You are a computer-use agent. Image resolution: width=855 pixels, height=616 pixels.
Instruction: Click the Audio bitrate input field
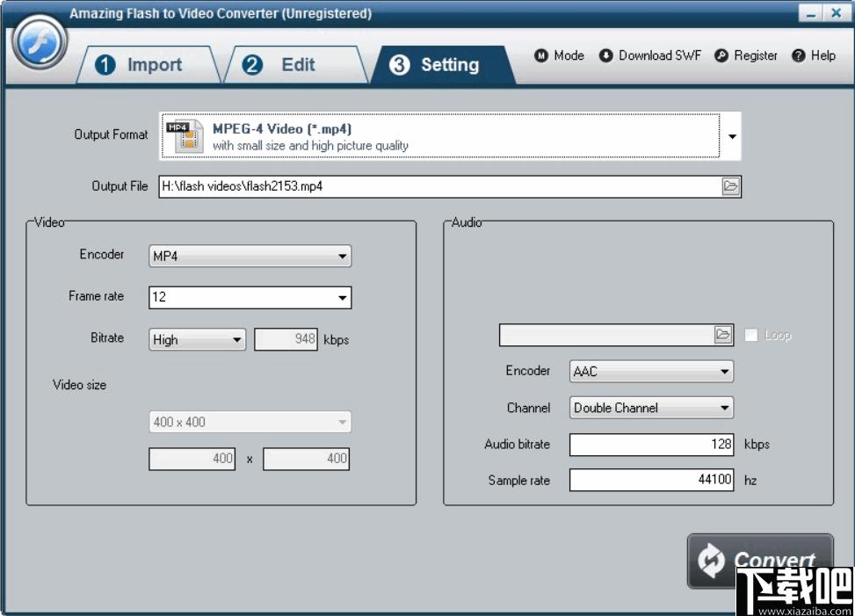(x=652, y=445)
